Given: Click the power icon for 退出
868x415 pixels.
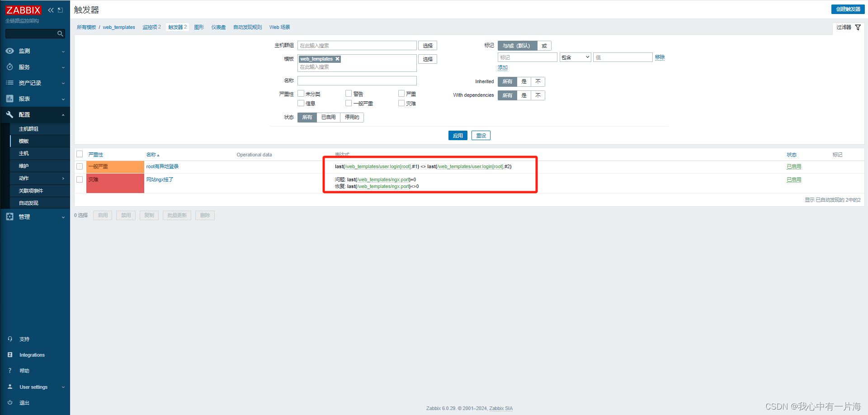Looking at the screenshot, I should [10, 403].
